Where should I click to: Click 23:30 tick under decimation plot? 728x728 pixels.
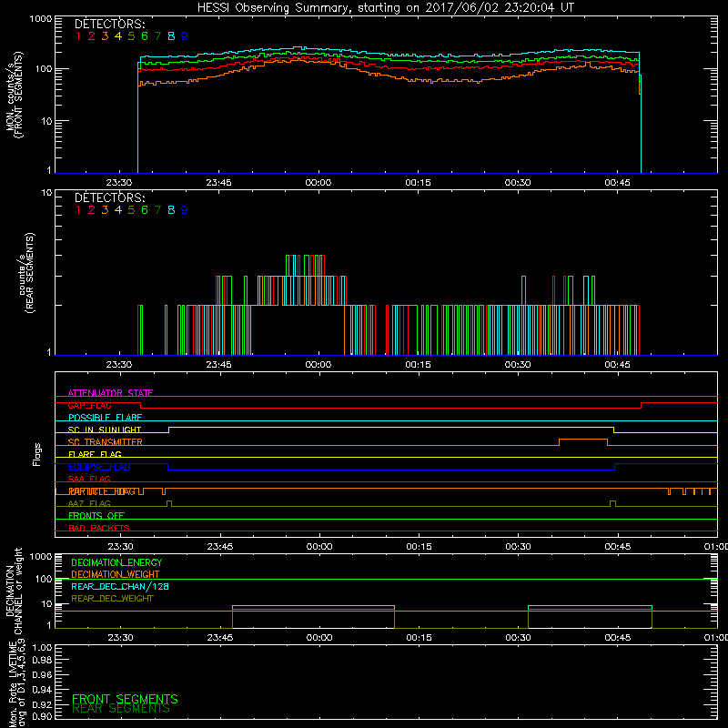(121, 638)
